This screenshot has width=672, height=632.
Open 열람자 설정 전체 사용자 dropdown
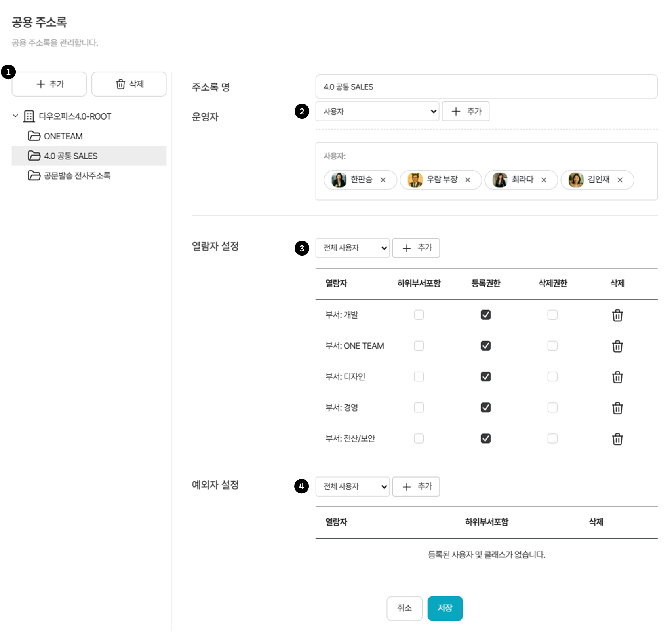pos(352,248)
